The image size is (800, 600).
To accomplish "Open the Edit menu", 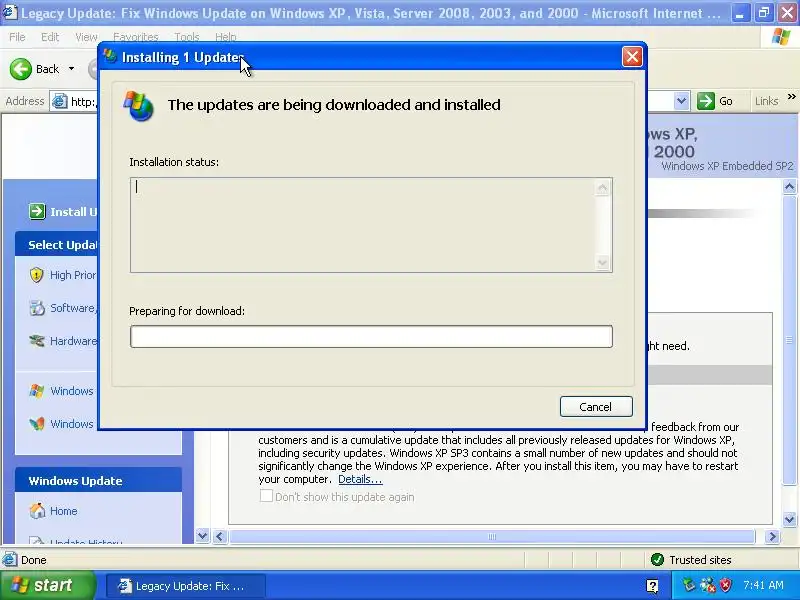I will pyautogui.click(x=49, y=37).
